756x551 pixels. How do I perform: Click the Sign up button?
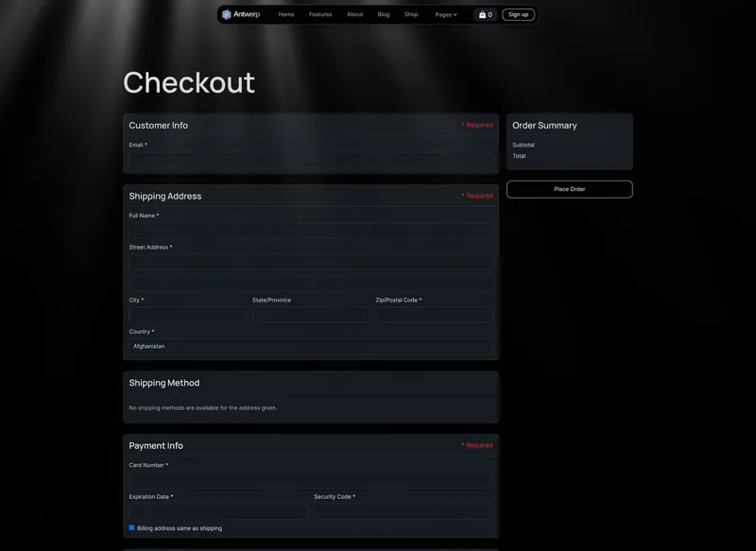517,14
